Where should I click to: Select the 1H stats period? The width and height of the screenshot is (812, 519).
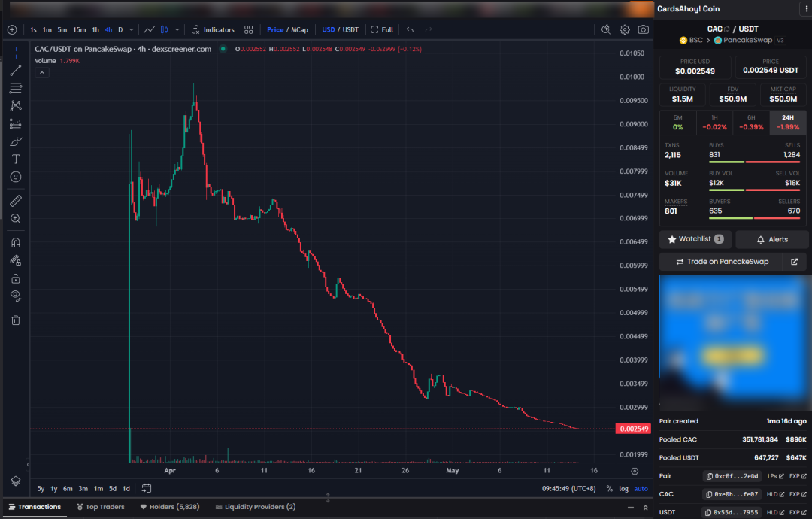pyautogui.click(x=715, y=123)
